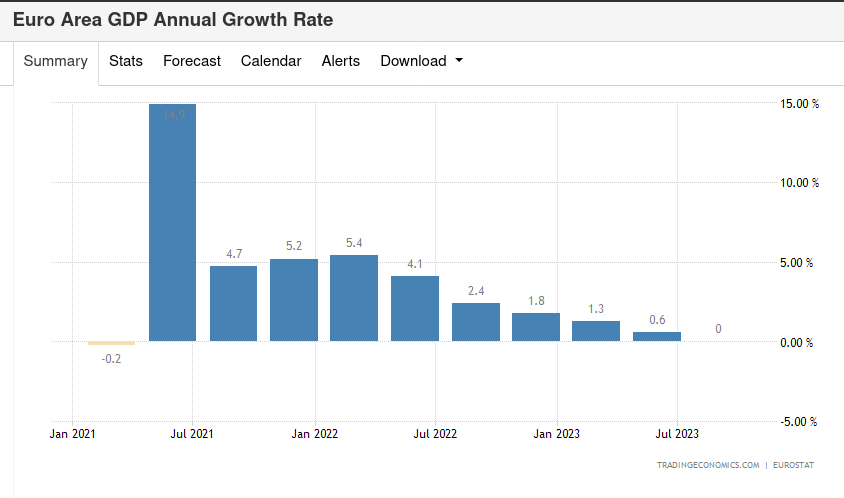Screen dimensions: 844x498
Task: Select the bar labeled 4.7
Action: [x=233, y=304]
